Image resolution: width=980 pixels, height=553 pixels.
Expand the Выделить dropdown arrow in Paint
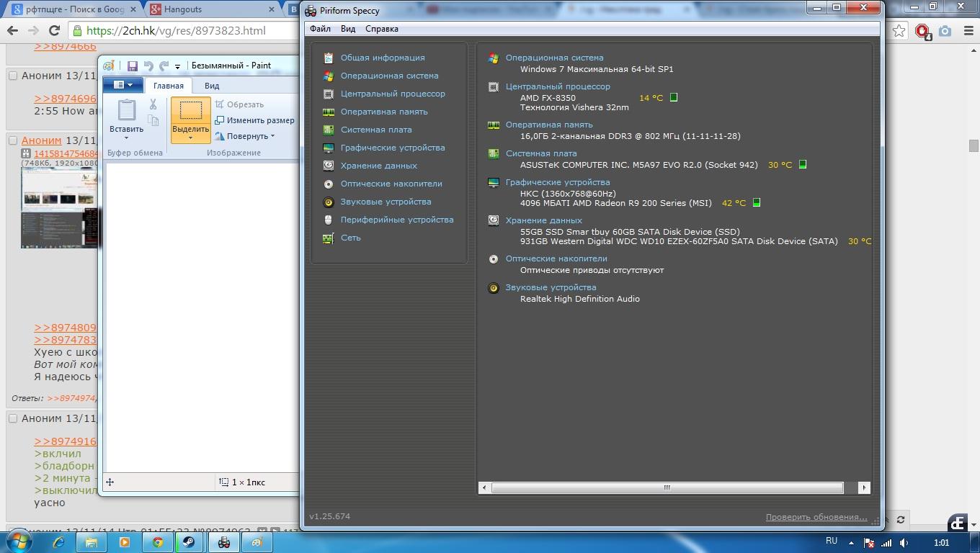[x=191, y=138]
